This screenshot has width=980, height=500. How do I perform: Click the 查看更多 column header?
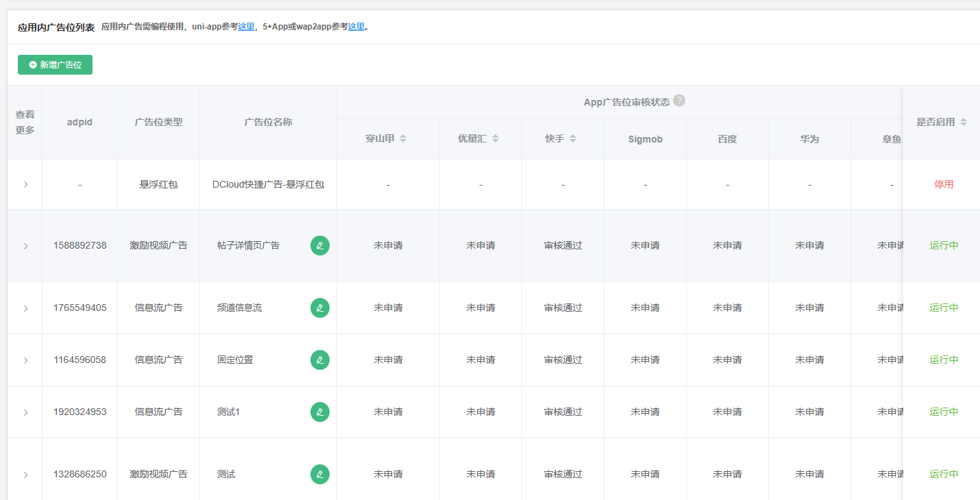[x=25, y=122]
